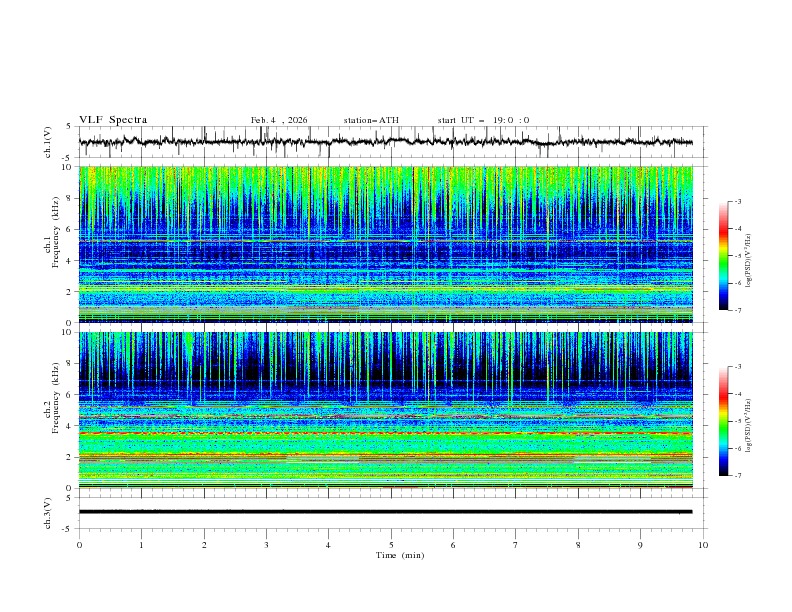This screenshot has width=792, height=612.
Task: Click the ch.2 frequency axis "2" tick
Action: coord(70,457)
